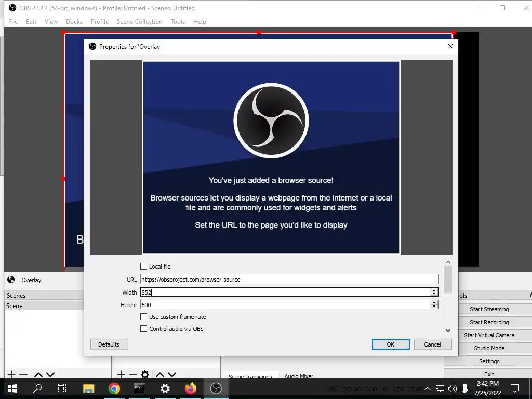Select the Scene entry in Scenes list
The height and width of the screenshot is (399, 532).
(x=44, y=305)
